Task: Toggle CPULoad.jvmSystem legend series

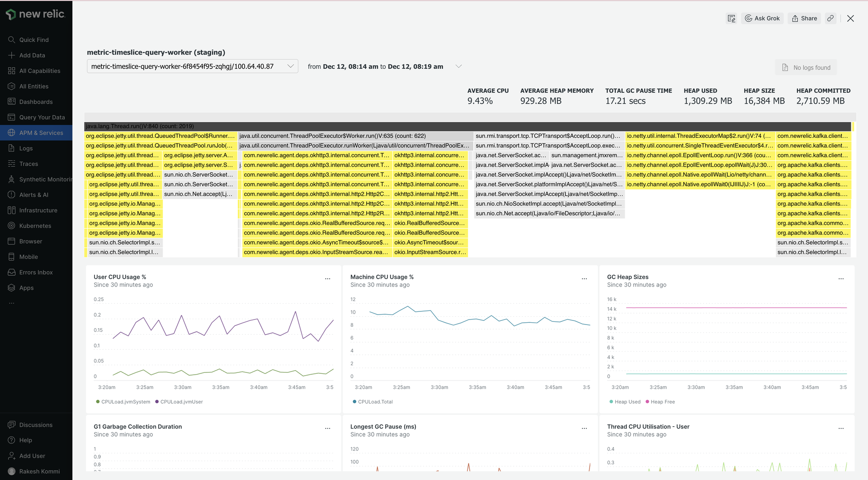Action: coord(125,402)
